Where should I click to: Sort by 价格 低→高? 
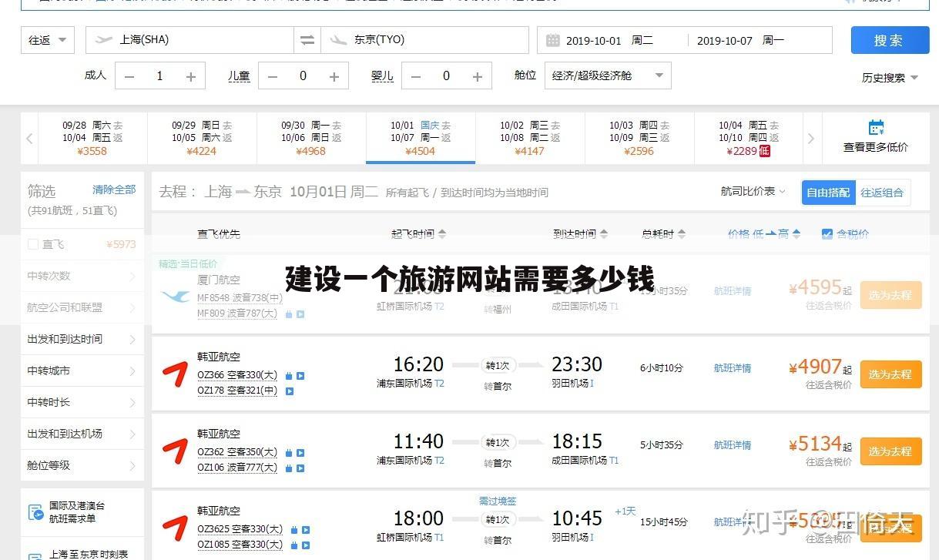click(763, 234)
